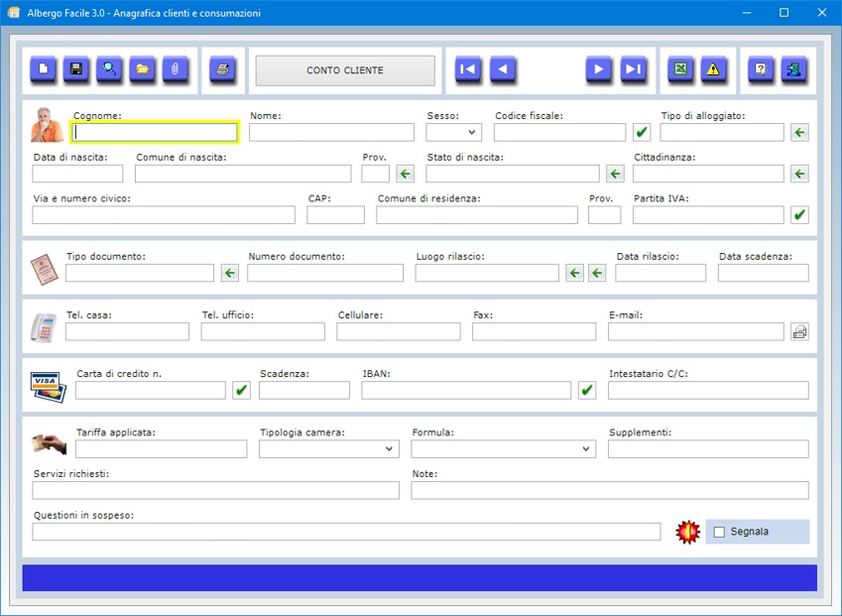This screenshot has height=616, width=842.
Task: Verify Partita IVA with the green checkmark
Action: (799, 215)
